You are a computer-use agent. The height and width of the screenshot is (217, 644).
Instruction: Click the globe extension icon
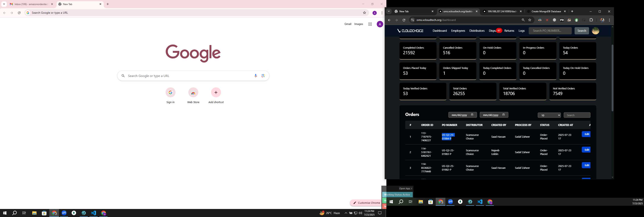click(554, 20)
